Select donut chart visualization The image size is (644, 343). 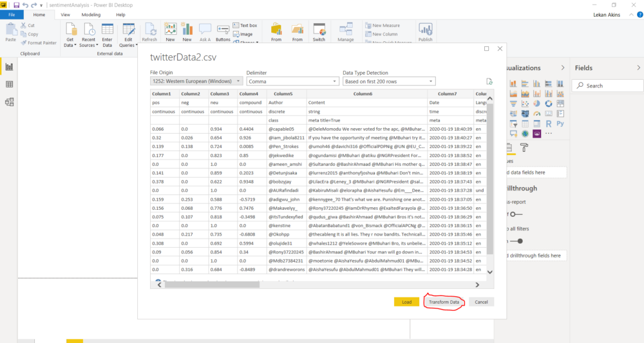coord(548,104)
